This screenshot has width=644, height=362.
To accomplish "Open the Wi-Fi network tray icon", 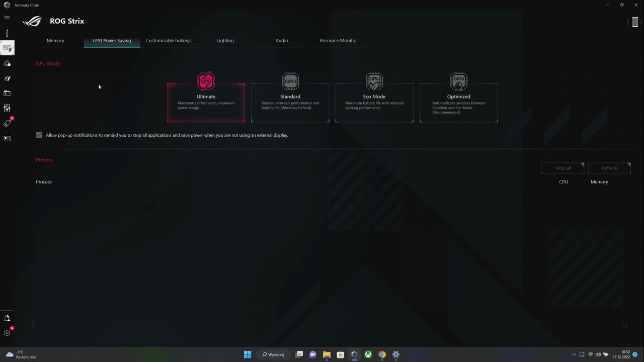I will [591, 354].
